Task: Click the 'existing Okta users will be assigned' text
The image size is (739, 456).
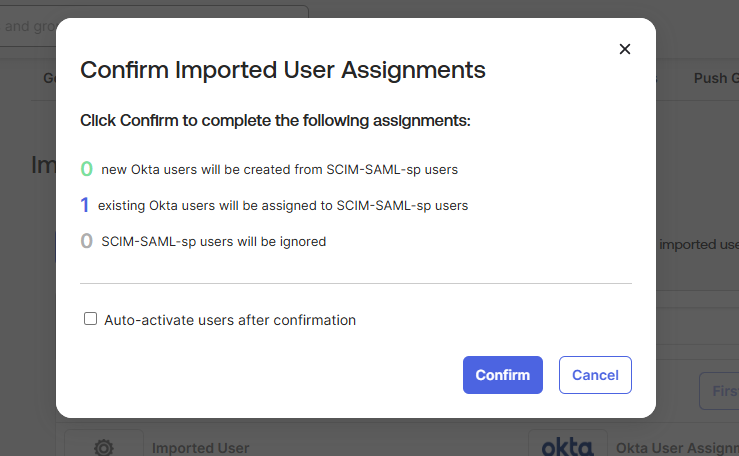Action: [x=283, y=206]
